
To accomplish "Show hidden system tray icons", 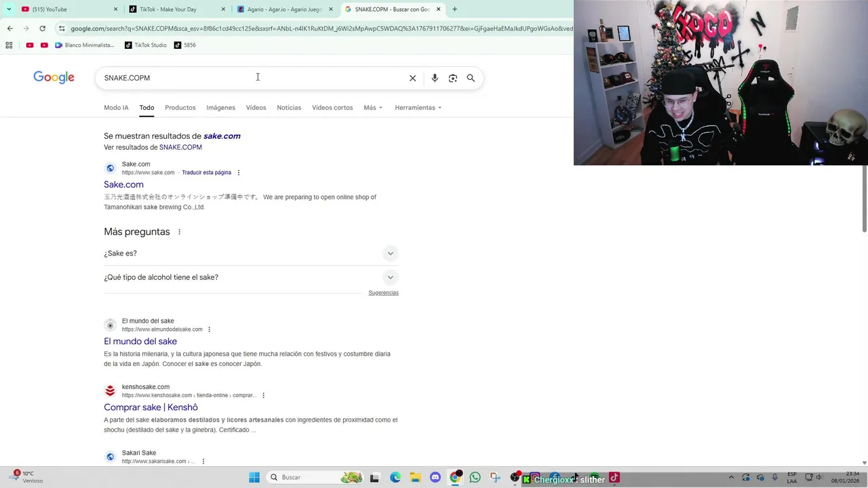I will tap(731, 478).
